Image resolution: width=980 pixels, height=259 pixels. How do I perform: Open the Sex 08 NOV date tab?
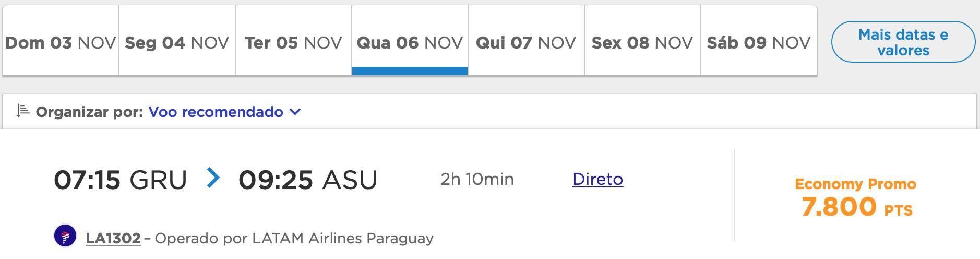[x=642, y=41]
